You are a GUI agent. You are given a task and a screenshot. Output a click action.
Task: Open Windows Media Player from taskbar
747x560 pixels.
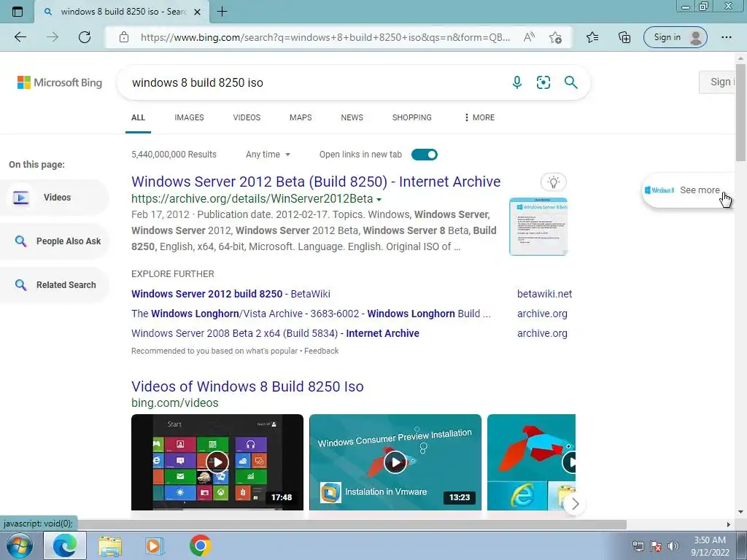[154, 546]
